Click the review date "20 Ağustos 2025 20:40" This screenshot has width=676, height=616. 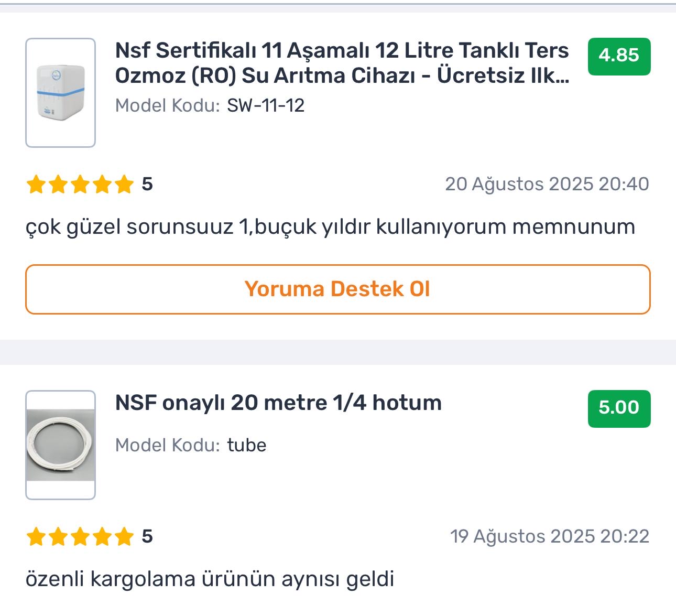547,184
